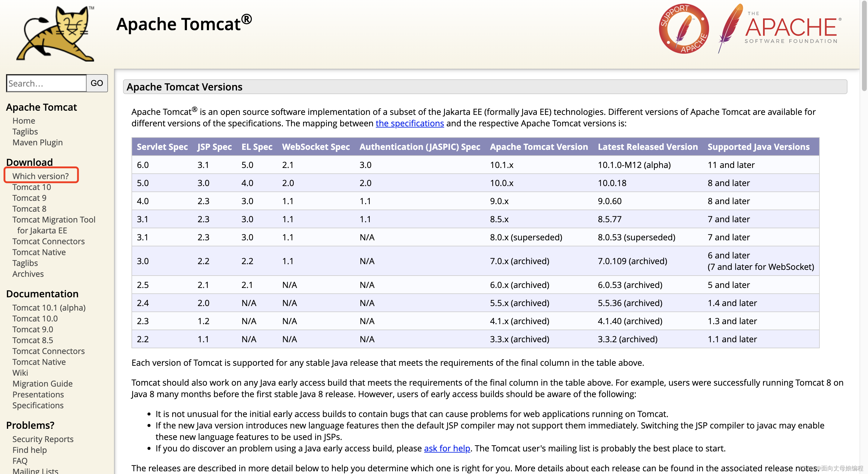
Task: Click the Tomcat cat logo
Action: click(55, 34)
